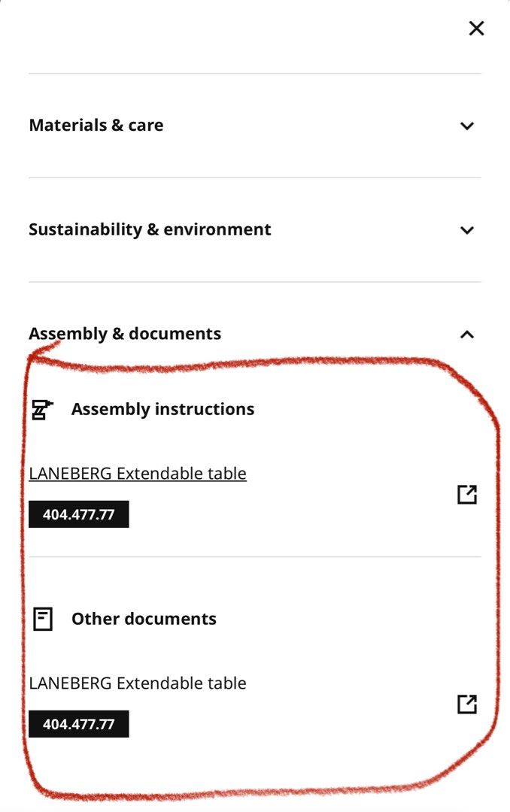510x812 pixels.
Task: Click the Materials & care heading
Action: click(x=96, y=125)
